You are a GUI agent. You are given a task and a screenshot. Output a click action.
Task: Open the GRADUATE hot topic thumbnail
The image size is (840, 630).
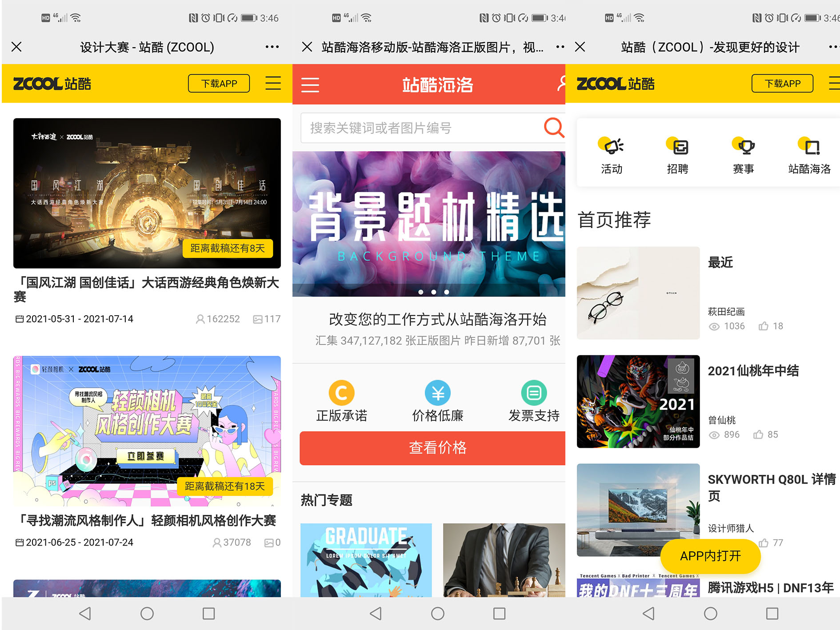tap(366, 560)
